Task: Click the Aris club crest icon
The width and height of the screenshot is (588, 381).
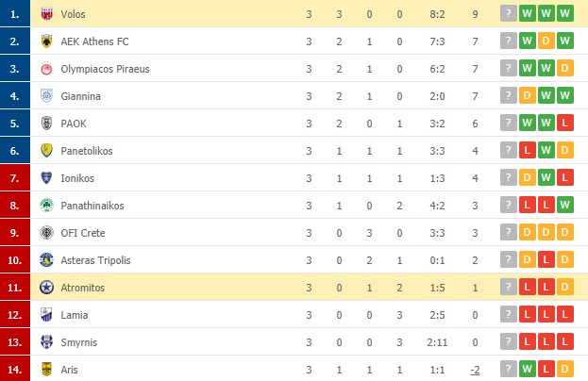Action: point(46,369)
